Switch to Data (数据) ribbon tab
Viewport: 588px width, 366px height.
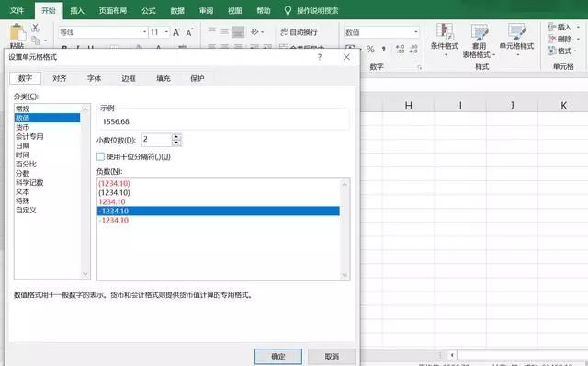[177, 10]
